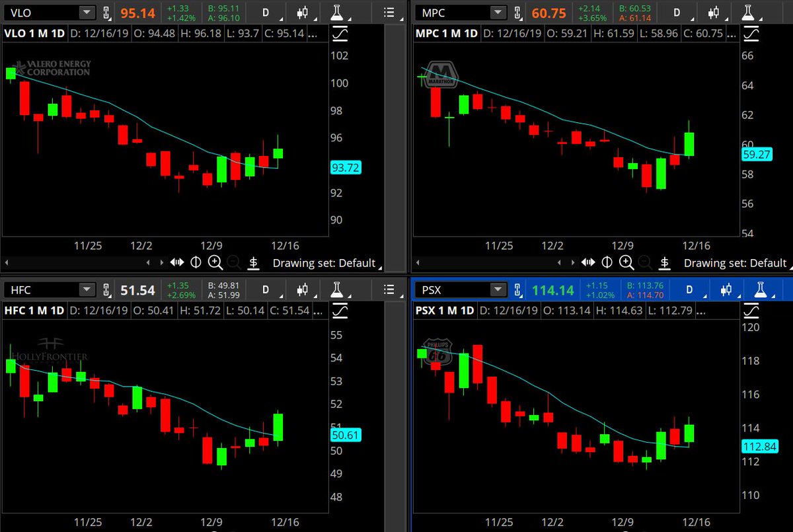This screenshot has height=532, width=793.
Task: Click the 50.61 price bubble on HFC axis
Action: coord(345,435)
